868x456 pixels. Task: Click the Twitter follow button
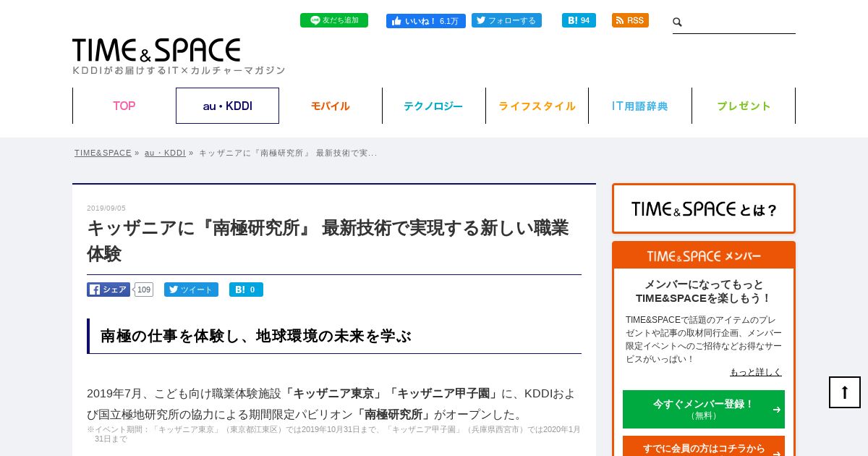[506, 20]
